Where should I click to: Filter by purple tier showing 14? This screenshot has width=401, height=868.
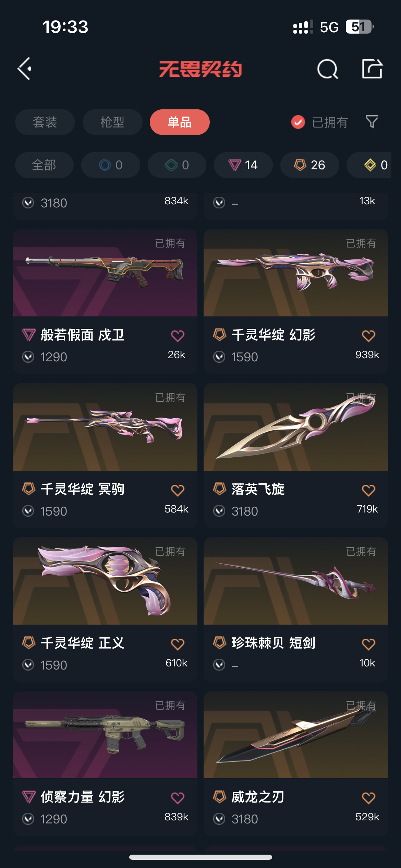pyautogui.click(x=243, y=165)
